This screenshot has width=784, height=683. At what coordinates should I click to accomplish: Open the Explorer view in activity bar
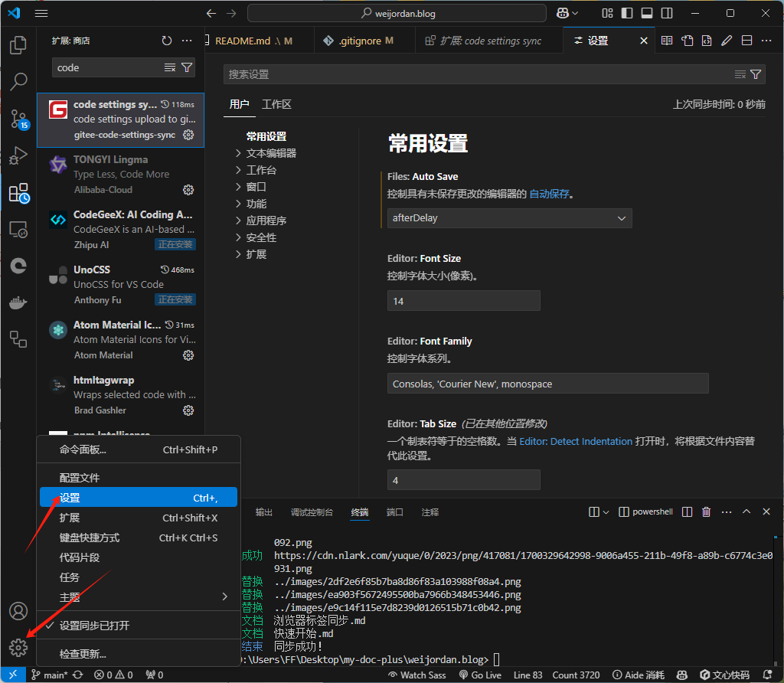point(18,45)
